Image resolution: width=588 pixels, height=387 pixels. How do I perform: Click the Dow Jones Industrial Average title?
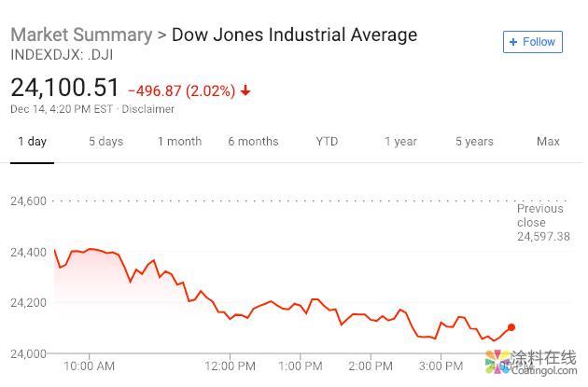(294, 35)
